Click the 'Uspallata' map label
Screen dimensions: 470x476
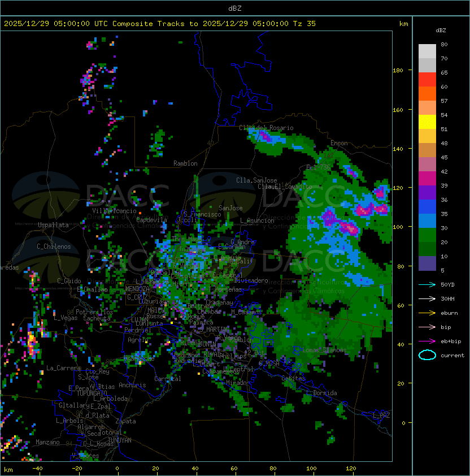(x=53, y=225)
